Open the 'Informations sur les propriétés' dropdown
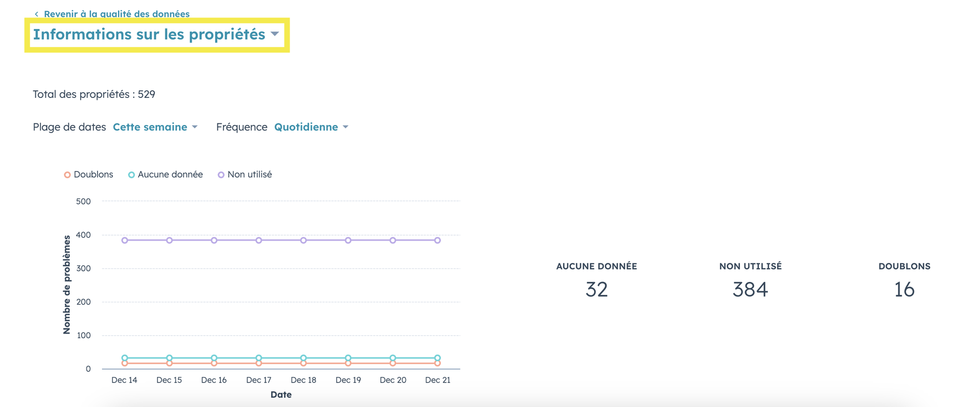This screenshot has height=407, width=980. click(x=156, y=34)
